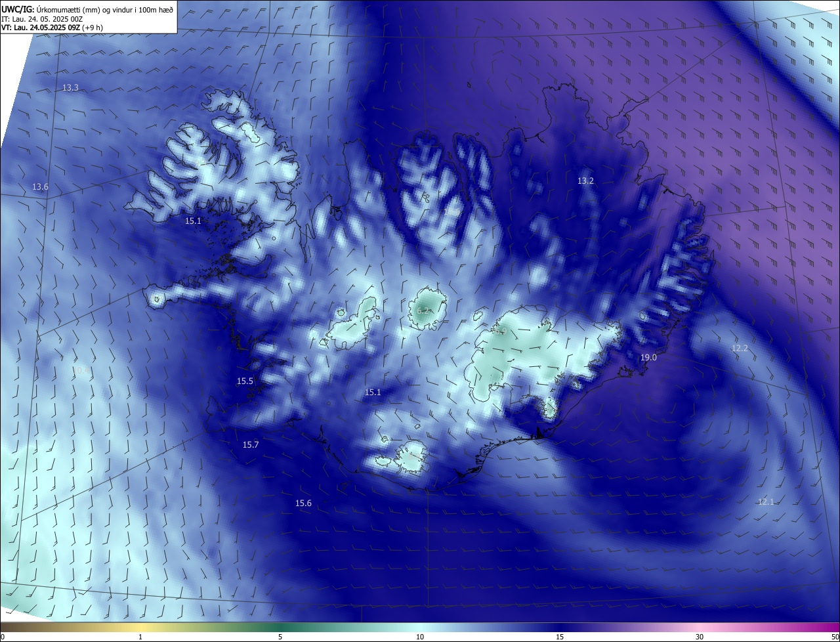Click the 13.2 value label
Image resolution: width=840 pixels, height=642 pixels.
585,181
